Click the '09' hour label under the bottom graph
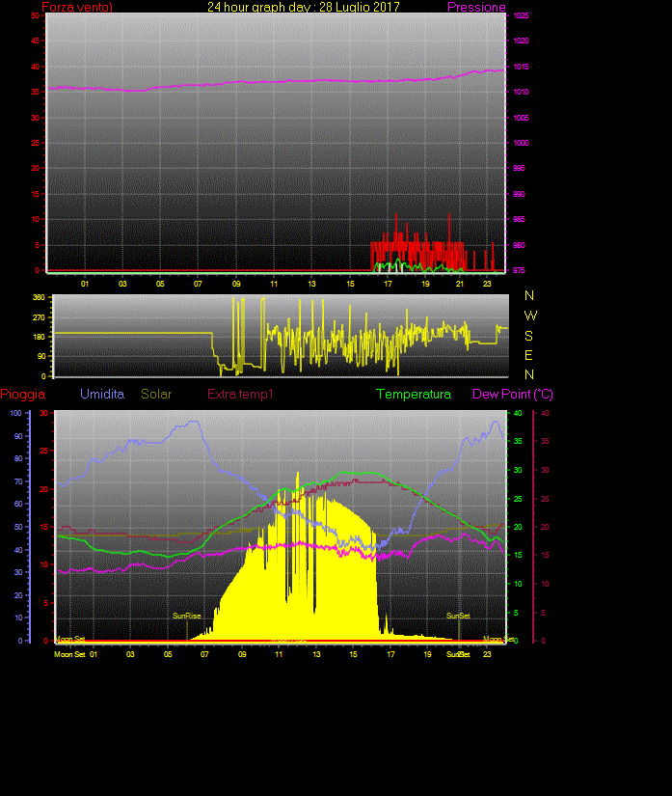672x796 pixels. (242, 654)
